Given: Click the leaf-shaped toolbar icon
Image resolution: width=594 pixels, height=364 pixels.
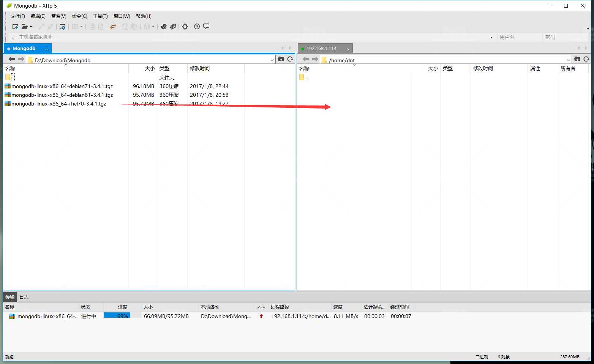Looking at the screenshot, I should coord(173,27).
